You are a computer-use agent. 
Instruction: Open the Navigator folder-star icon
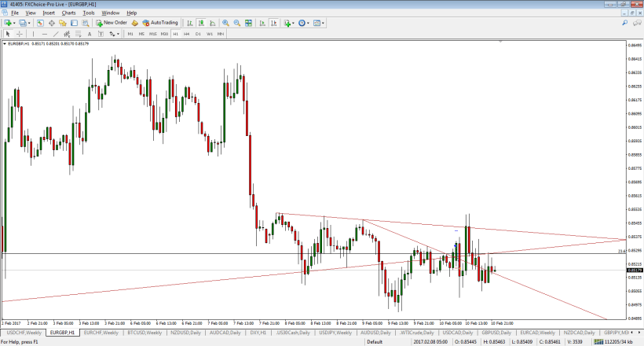tap(62, 23)
